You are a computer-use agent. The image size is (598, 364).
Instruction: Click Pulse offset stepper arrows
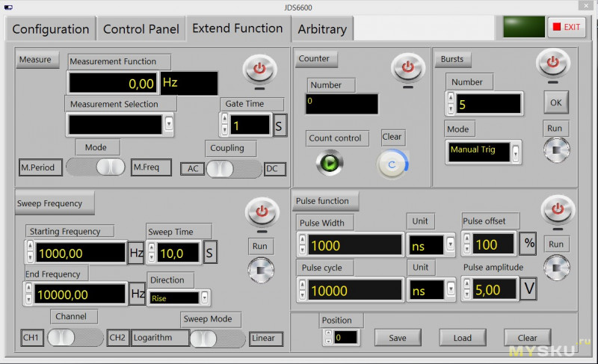point(466,244)
